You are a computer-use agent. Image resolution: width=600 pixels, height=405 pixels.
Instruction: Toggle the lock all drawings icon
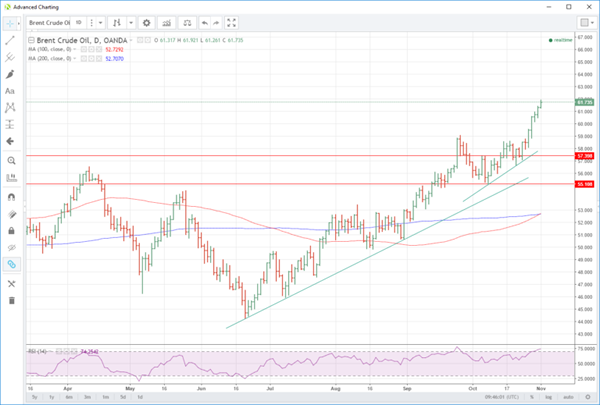pyautogui.click(x=10, y=230)
